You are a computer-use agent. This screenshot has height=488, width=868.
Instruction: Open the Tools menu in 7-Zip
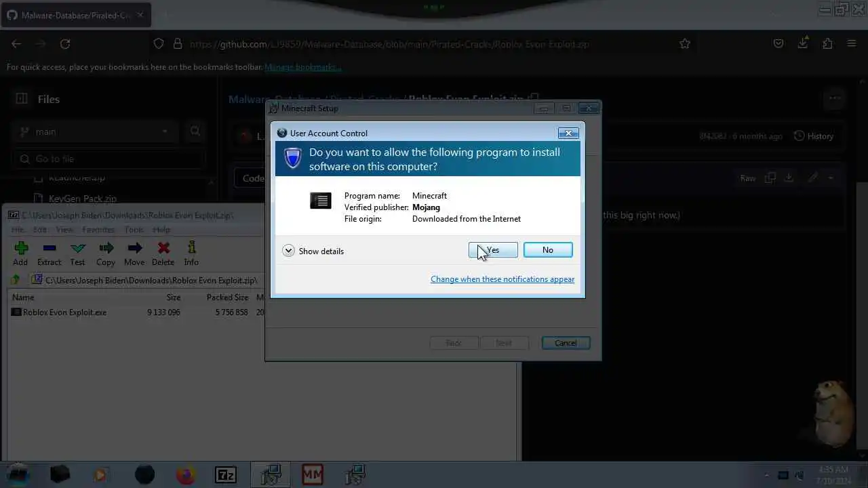(x=134, y=230)
